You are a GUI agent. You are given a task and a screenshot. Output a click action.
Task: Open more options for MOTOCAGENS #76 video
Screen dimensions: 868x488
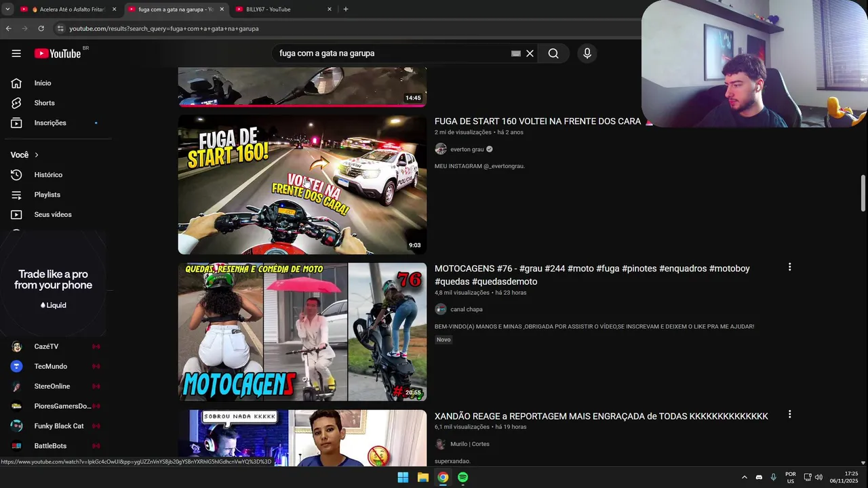[x=789, y=267]
